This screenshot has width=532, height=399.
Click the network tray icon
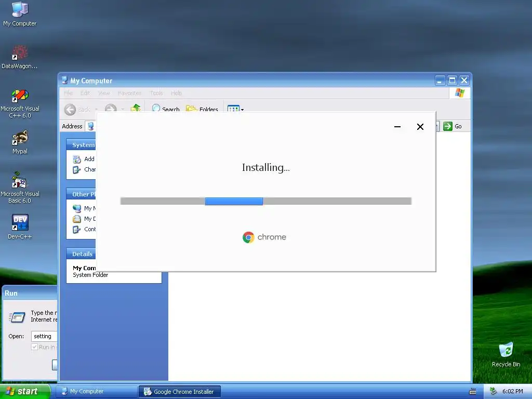(x=494, y=391)
